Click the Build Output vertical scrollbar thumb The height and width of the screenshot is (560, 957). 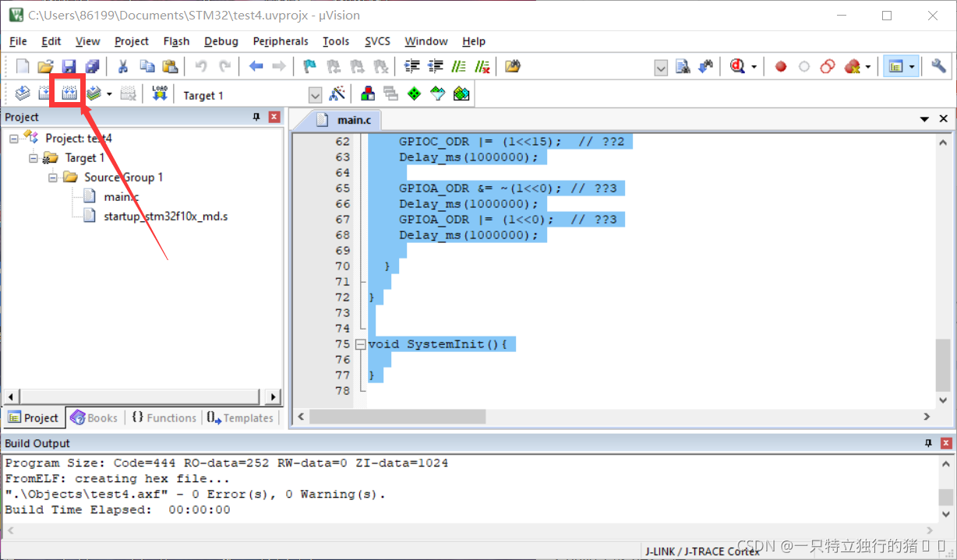pyautogui.click(x=945, y=497)
